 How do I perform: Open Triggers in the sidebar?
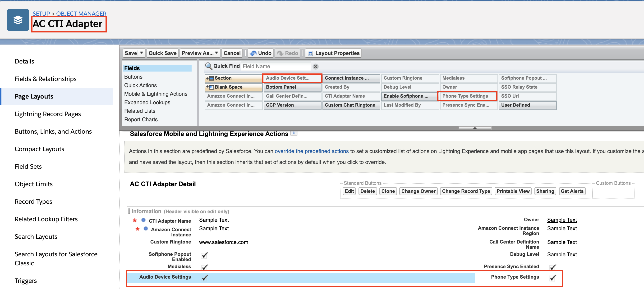[26, 281]
